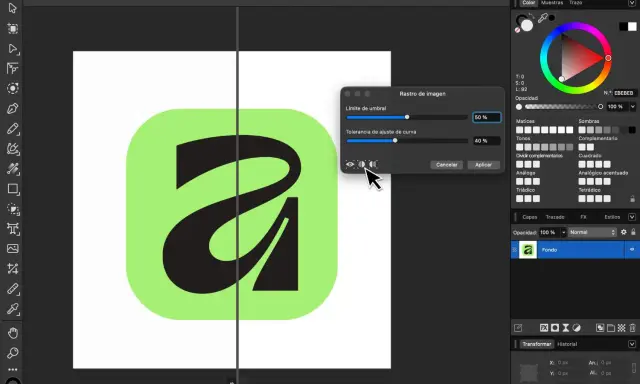Pick the eyedropper in the Color panel
Screen dimensions: 640x384
[542, 18]
